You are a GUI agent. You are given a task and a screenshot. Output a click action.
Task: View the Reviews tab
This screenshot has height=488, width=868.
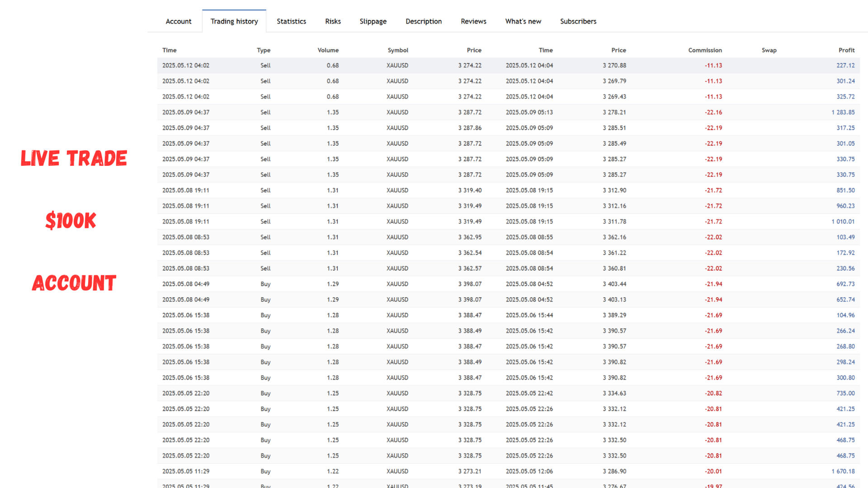[x=473, y=21]
